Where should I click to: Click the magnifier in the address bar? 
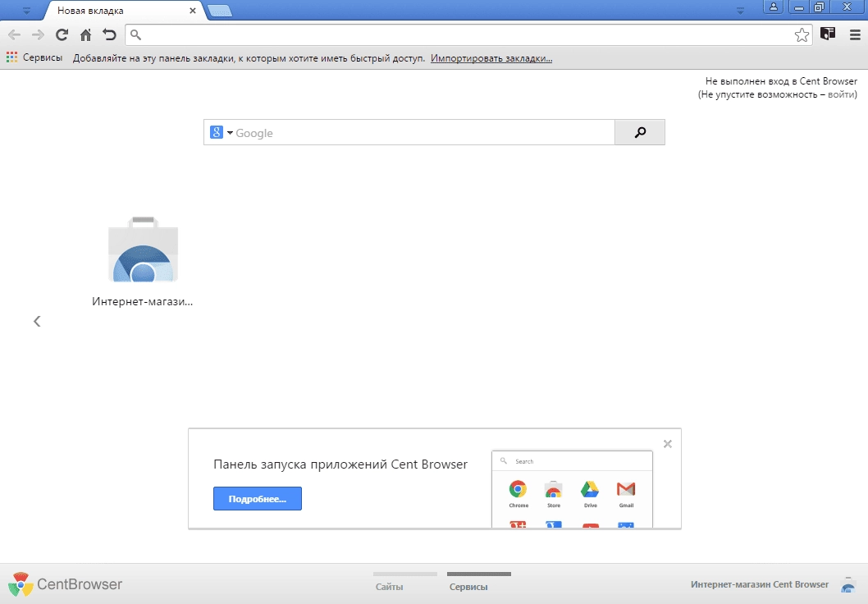pyautogui.click(x=135, y=35)
